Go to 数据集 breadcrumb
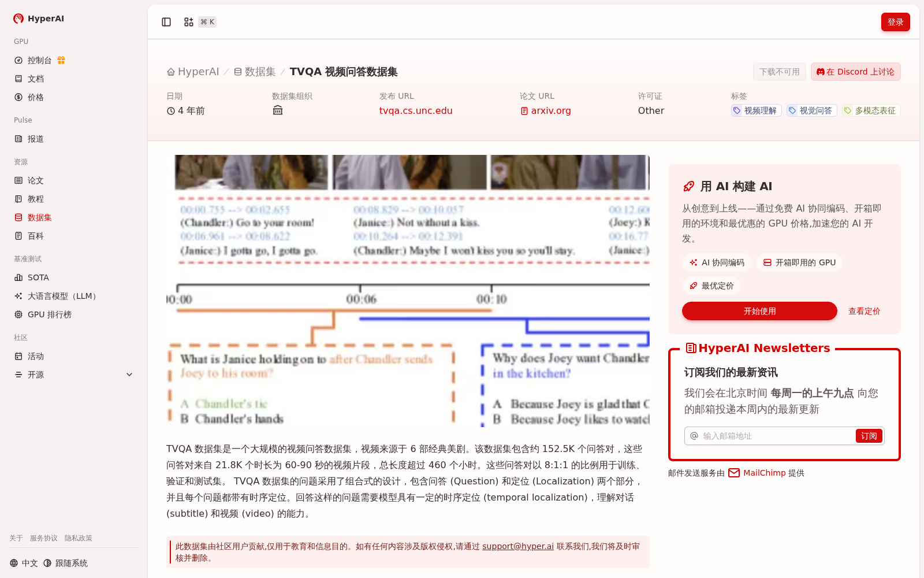Viewport: 924px width, 578px height. [255, 72]
